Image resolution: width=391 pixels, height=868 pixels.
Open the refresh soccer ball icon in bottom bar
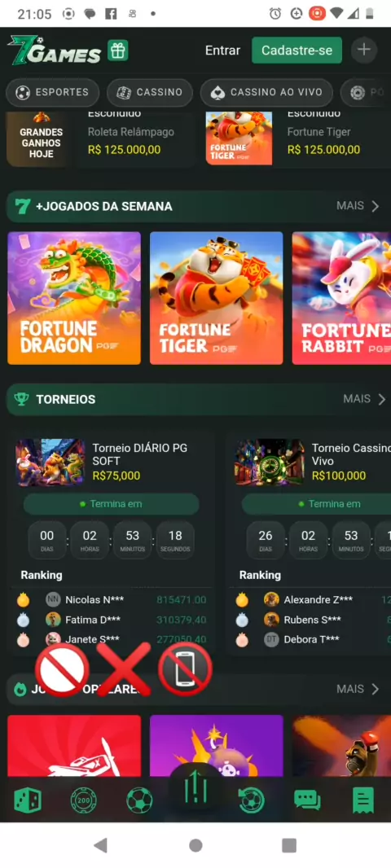pyautogui.click(x=251, y=800)
